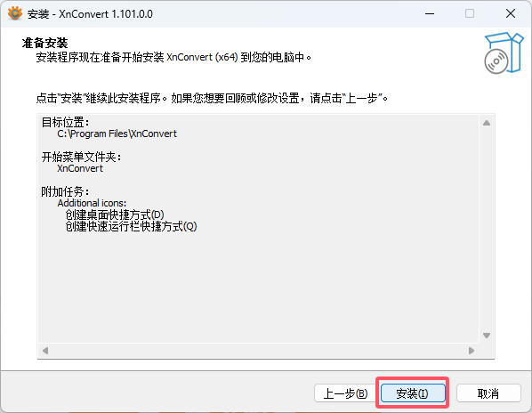532x413 pixels.
Task: Close the XnConvert installer window
Action: coord(511,14)
